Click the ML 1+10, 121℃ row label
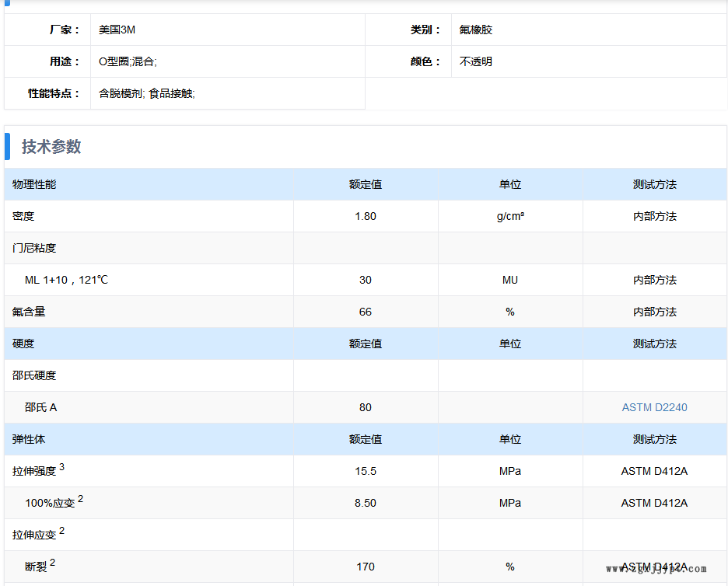The height and width of the screenshot is (586, 728). tap(66, 280)
